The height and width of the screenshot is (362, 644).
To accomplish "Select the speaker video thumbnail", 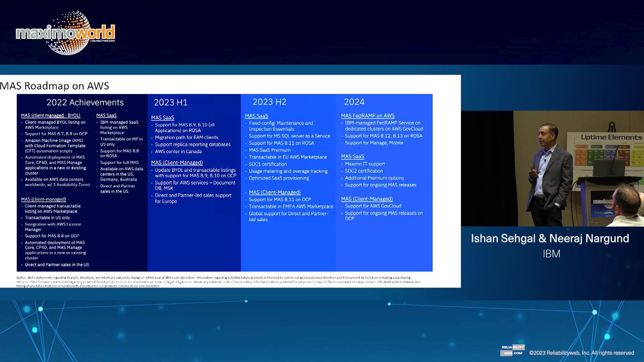I will click(x=552, y=169).
